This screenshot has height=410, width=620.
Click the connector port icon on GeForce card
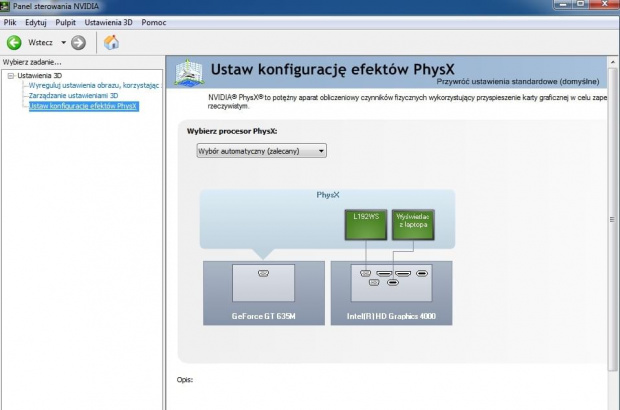point(263,273)
